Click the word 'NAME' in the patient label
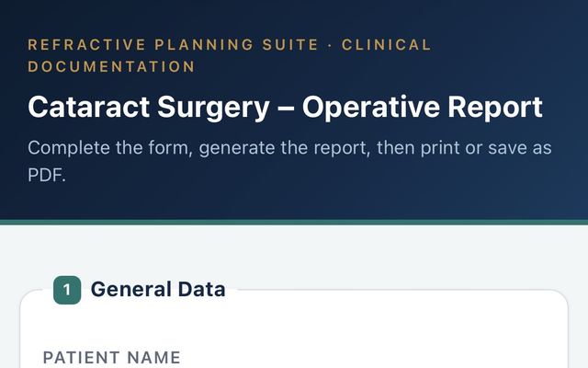Image resolution: width=588 pixels, height=368 pixels. pyautogui.click(x=153, y=358)
